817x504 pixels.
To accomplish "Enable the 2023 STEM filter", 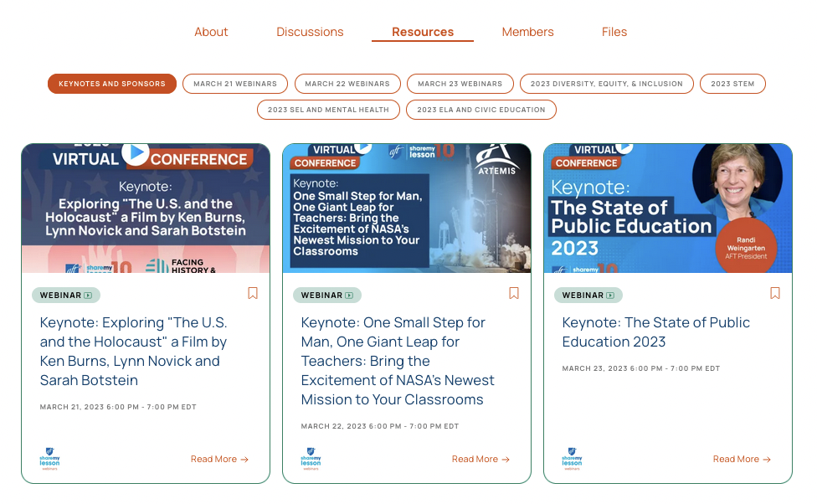I will (x=732, y=84).
